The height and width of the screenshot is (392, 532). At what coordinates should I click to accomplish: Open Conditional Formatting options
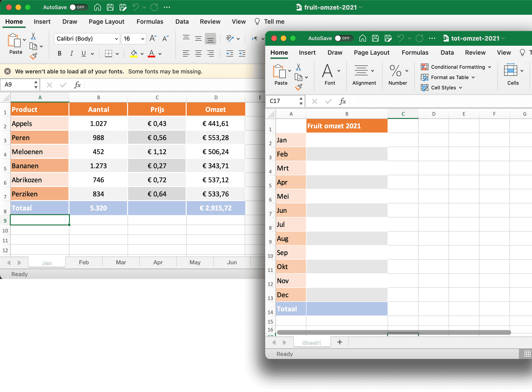(x=455, y=67)
